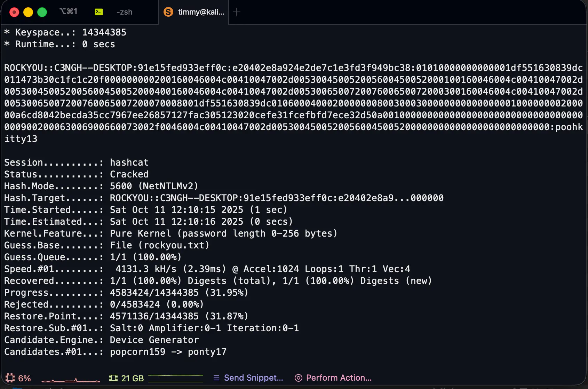Click the Perform Action target icon
This screenshot has width=588, height=389.
(x=299, y=378)
